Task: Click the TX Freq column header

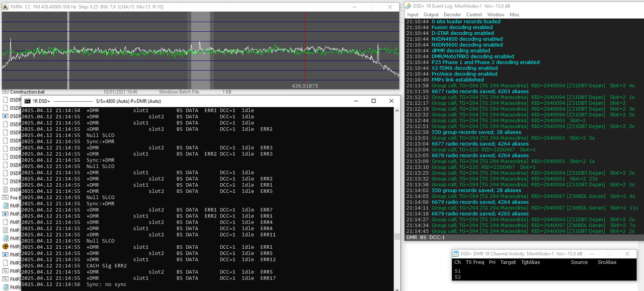Action: pyautogui.click(x=475, y=262)
